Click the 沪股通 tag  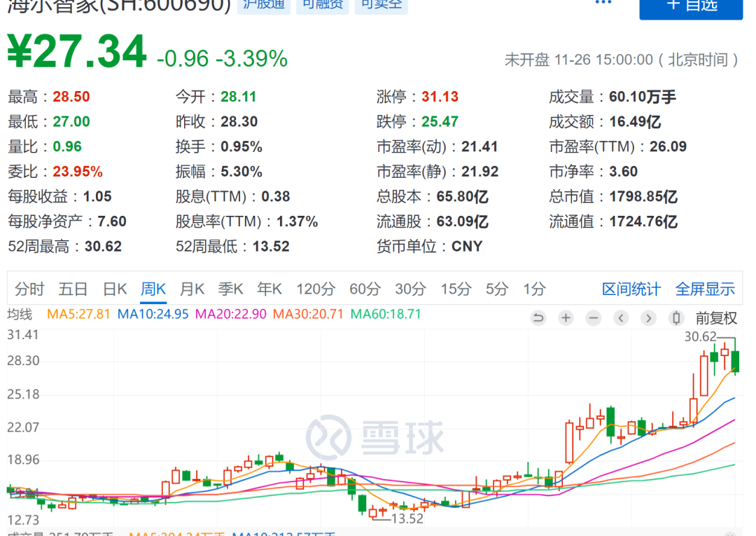[262, 6]
